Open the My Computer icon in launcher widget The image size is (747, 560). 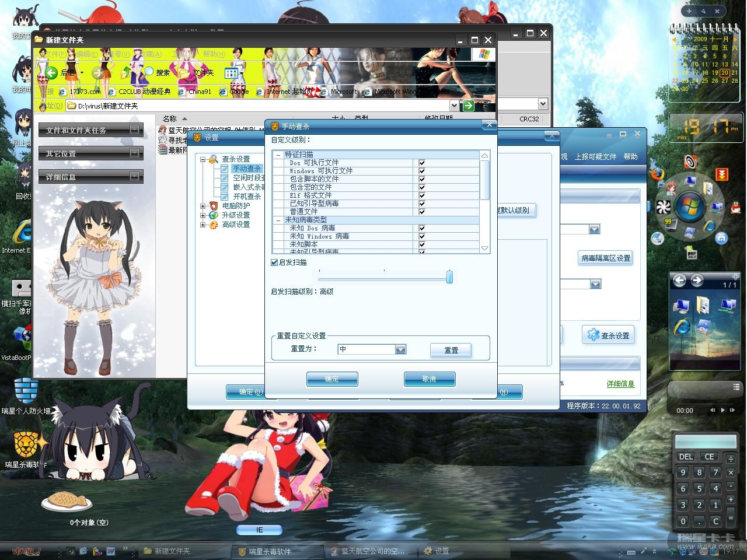coord(680,305)
